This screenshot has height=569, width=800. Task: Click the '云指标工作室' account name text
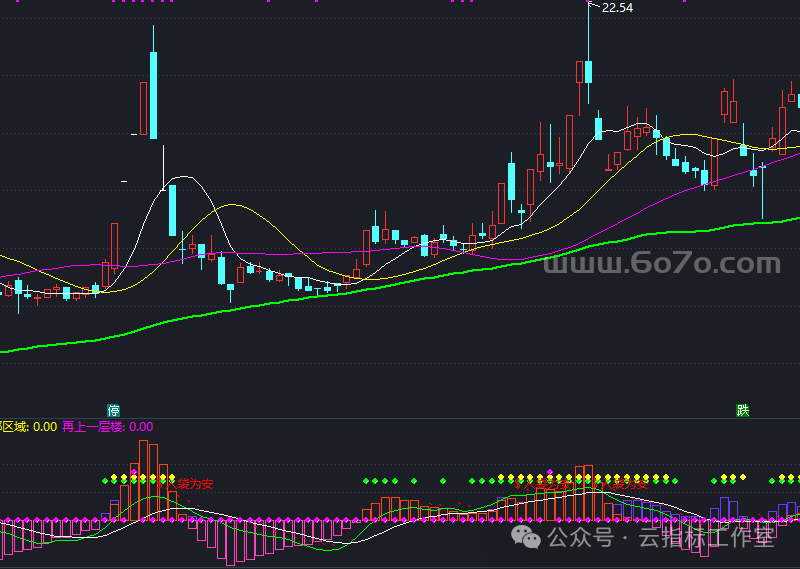click(706, 538)
